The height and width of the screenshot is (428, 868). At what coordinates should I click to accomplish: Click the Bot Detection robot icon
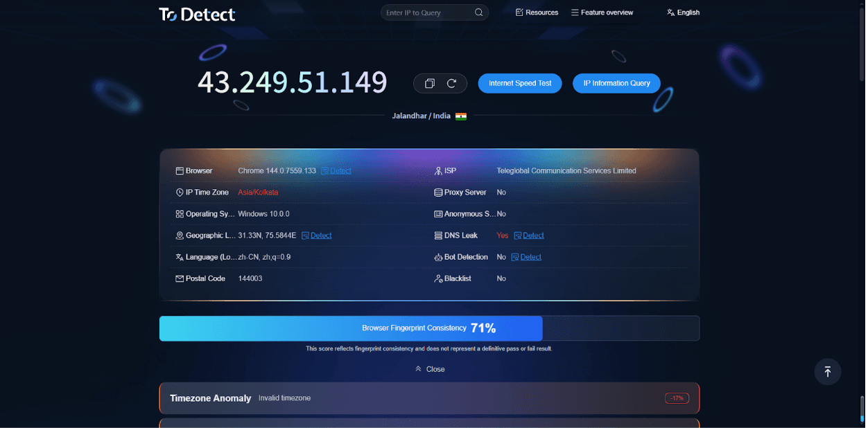pyautogui.click(x=437, y=257)
